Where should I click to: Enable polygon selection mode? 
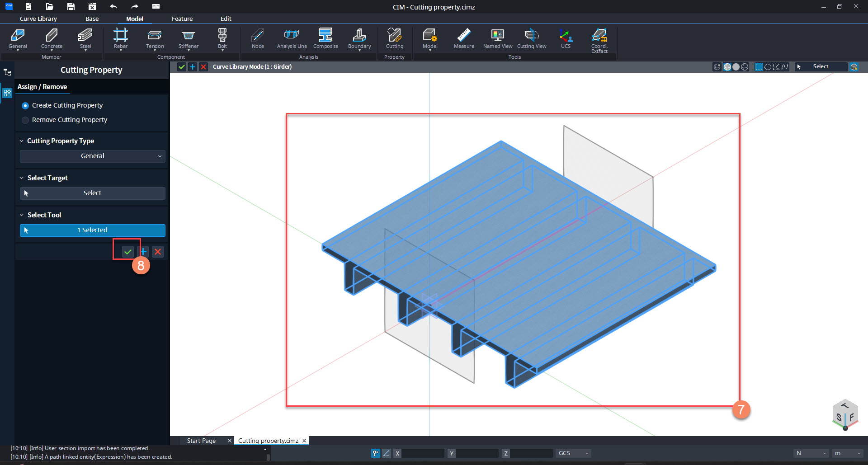coord(776,67)
